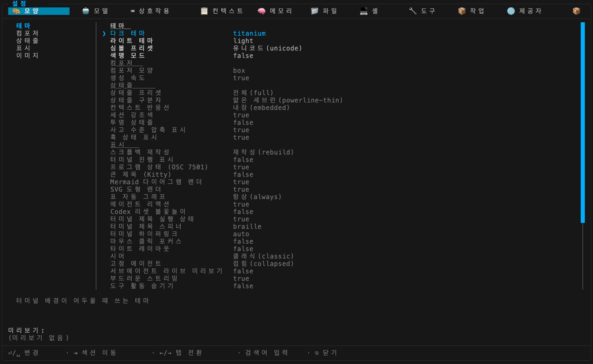Click the 변경 key hint in footer
The width and height of the screenshot is (593, 364).
[x=23, y=352]
